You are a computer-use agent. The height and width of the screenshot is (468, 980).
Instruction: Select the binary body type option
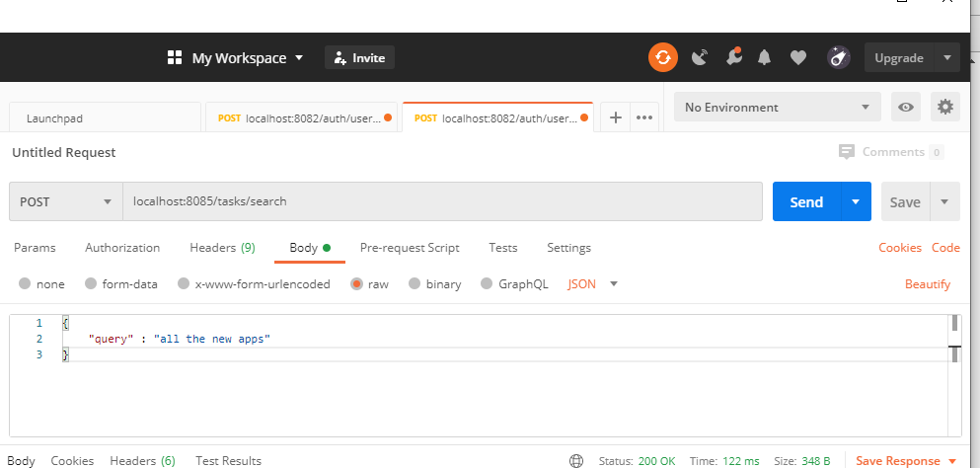[415, 284]
